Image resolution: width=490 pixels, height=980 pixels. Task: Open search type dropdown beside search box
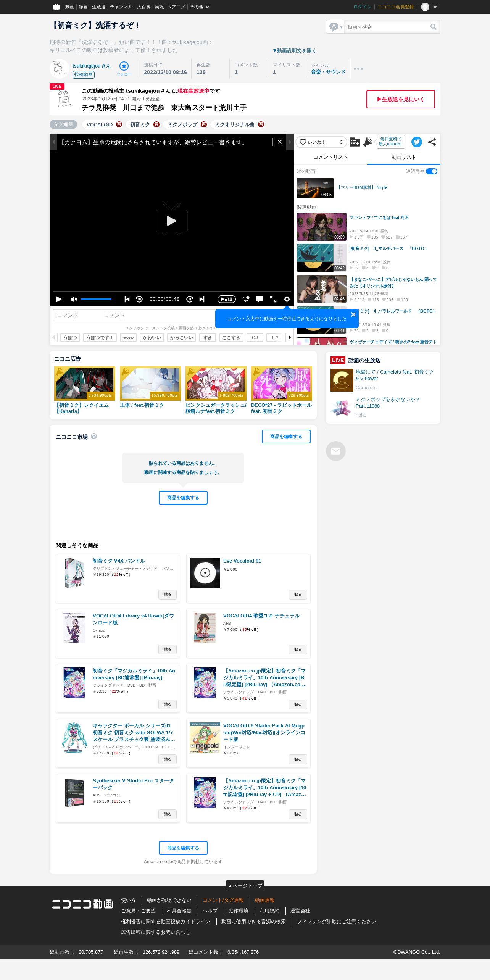click(336, 27)
